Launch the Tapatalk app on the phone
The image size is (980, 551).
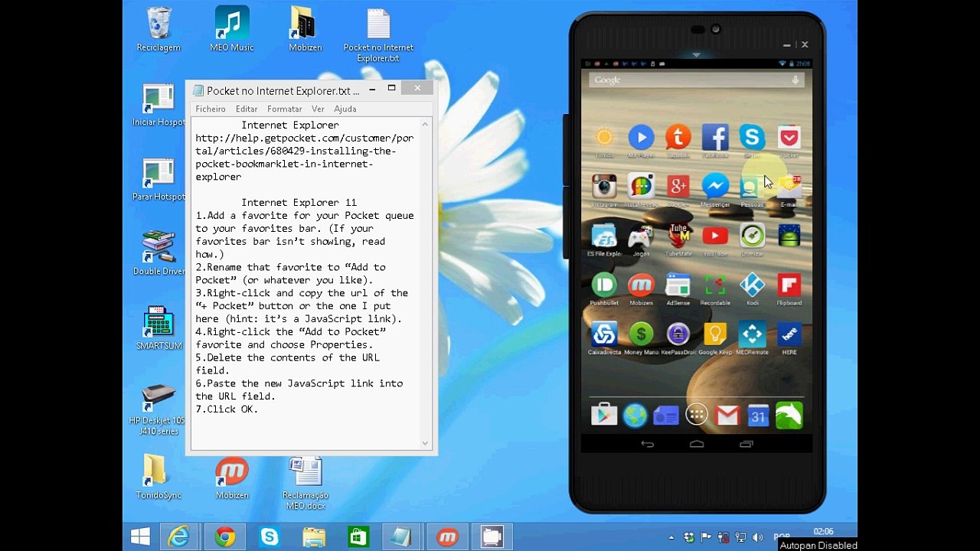coord(678,138)
